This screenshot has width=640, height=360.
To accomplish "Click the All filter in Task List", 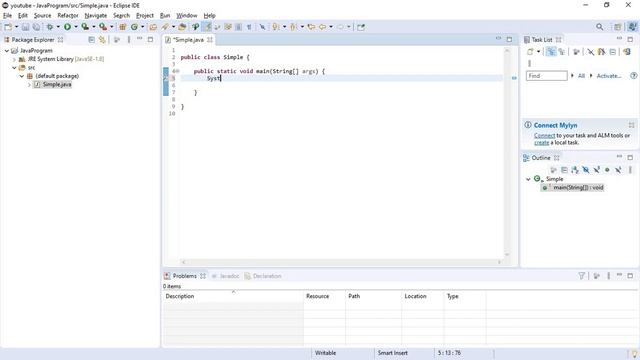I will (581, 76).
